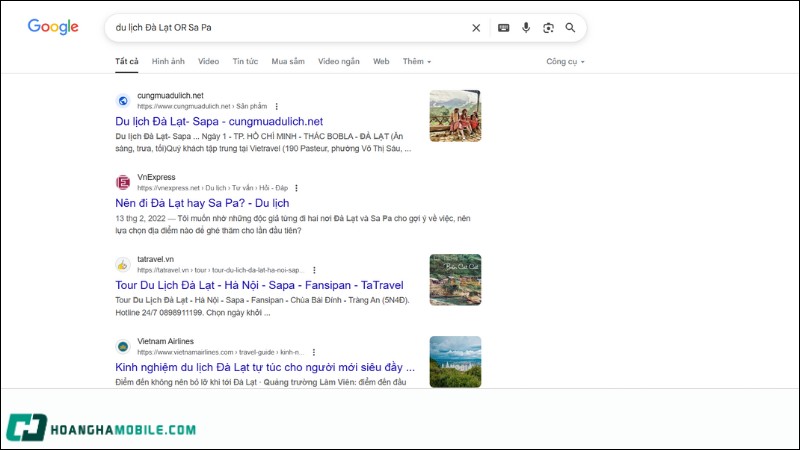The width and height of the screenshot is (800, 450).
Task: Select the Tất cả tab
Action: [x=127, y=61]
